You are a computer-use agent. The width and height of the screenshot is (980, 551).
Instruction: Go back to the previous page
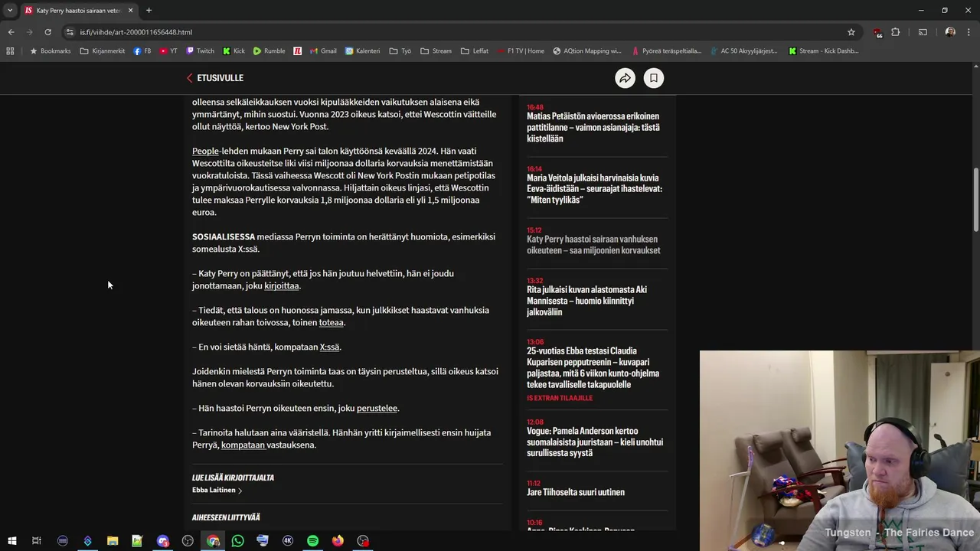coord(11,32)
